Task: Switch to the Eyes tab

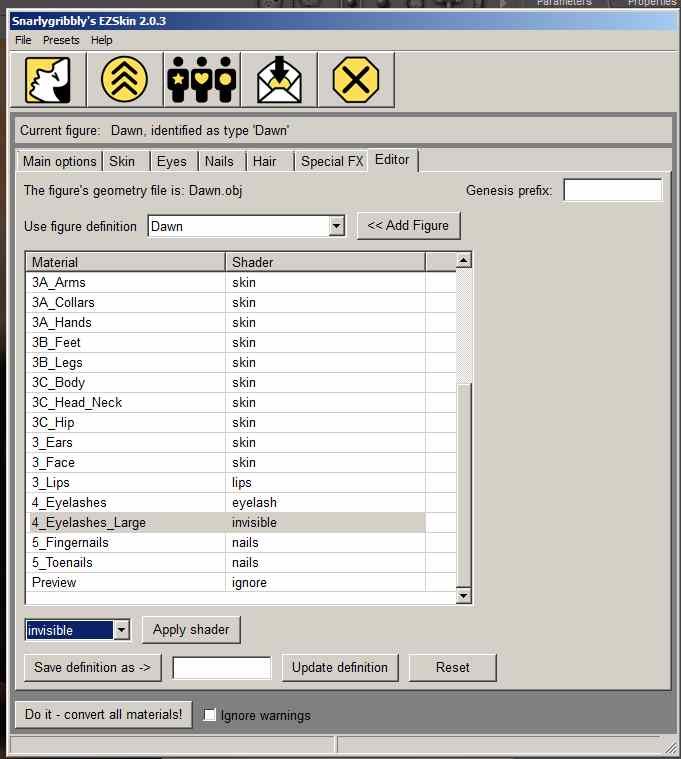Action: coord(172,162)
